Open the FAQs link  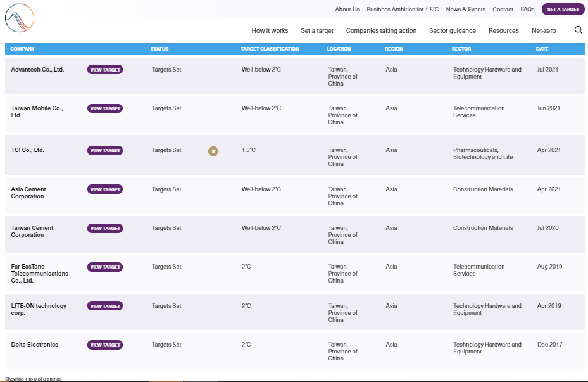pos(528,10)
